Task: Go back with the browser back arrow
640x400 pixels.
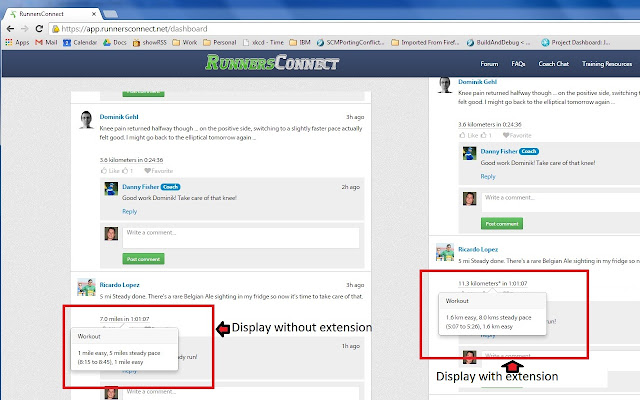Action: tap(10, 29)
